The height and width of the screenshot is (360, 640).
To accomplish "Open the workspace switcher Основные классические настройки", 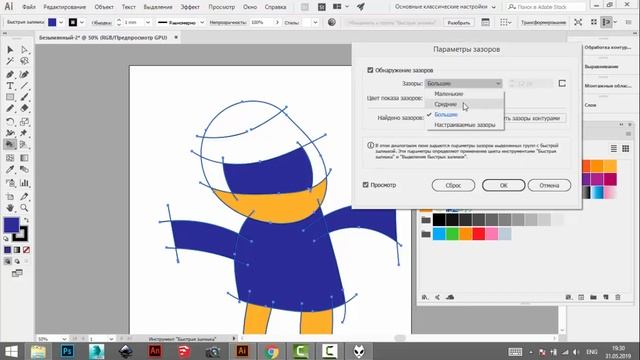I will pos(445,7).
